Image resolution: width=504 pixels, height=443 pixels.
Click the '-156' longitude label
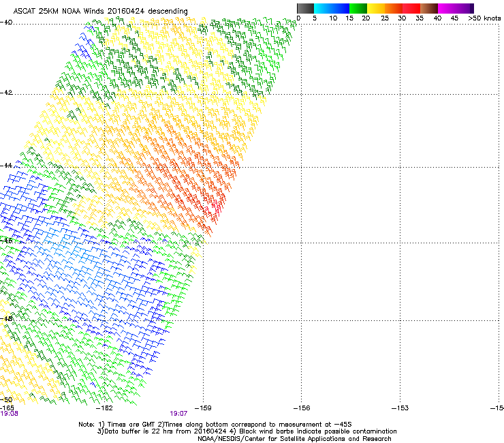pos(302,408)
